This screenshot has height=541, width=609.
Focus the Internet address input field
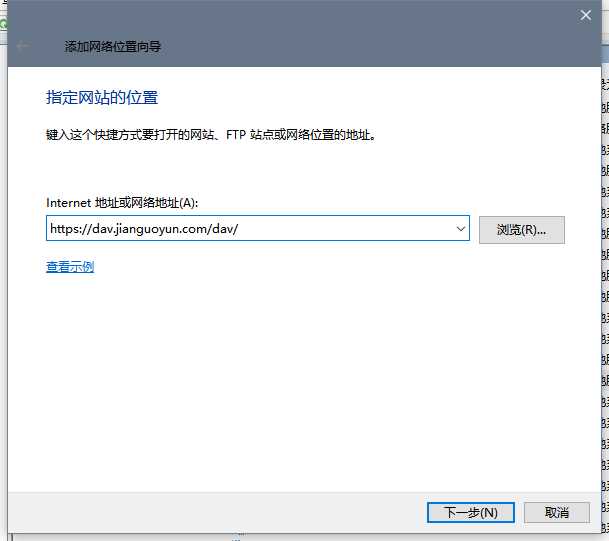(x=258, y=228)
